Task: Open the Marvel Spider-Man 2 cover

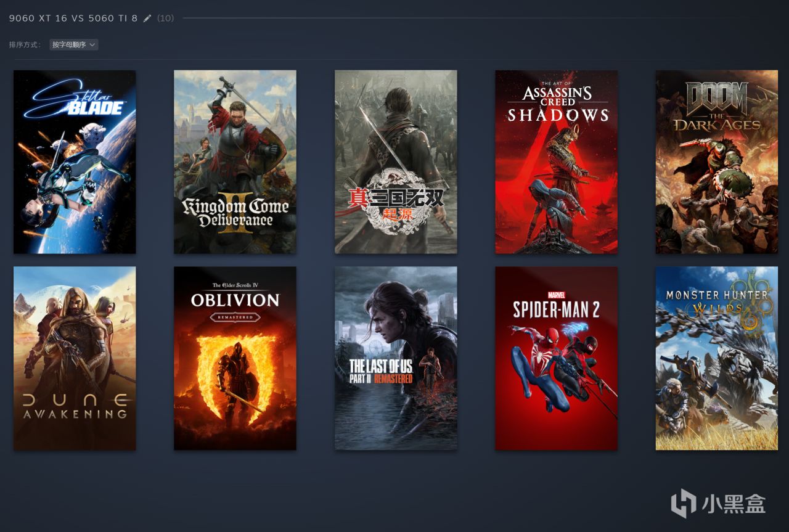Action: pyautogui.click(x=556, y=358)
